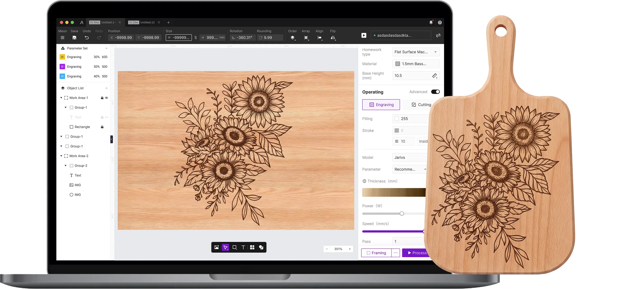Toggle the lock on the Rectangle object
This screenshot has height=289, width=644.
(x=102, y=127)
